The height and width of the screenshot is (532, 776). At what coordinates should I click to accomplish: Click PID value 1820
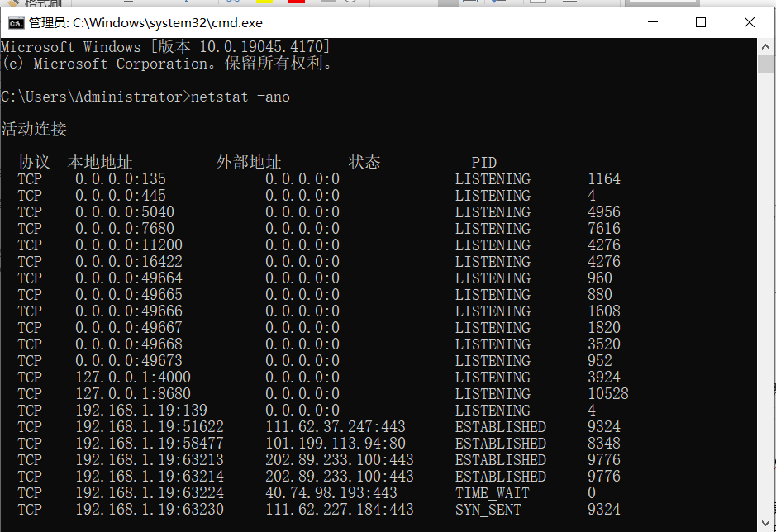604,328
